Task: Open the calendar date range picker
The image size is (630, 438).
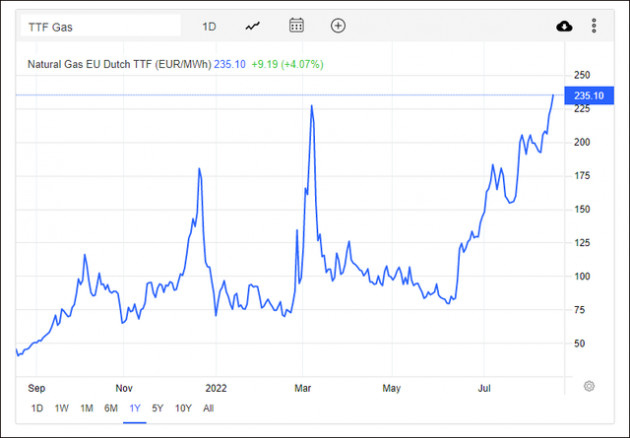Action: tap(297, 25)
